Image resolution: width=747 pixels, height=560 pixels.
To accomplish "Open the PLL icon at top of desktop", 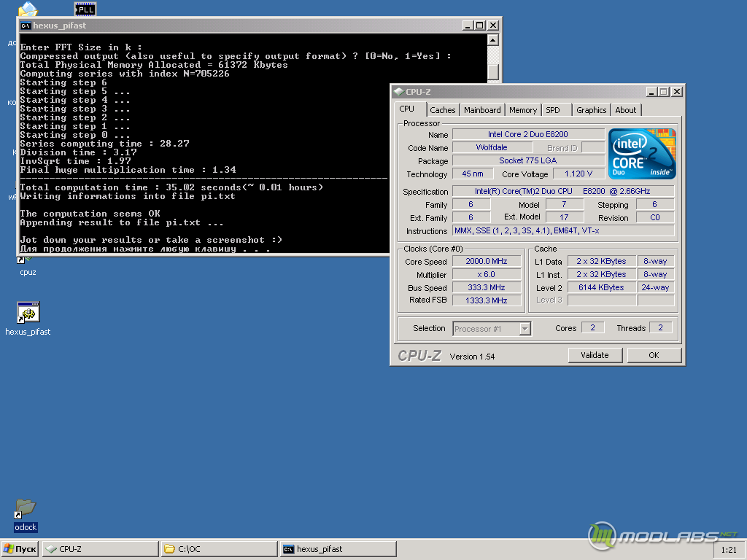I will tap(86, 8).
